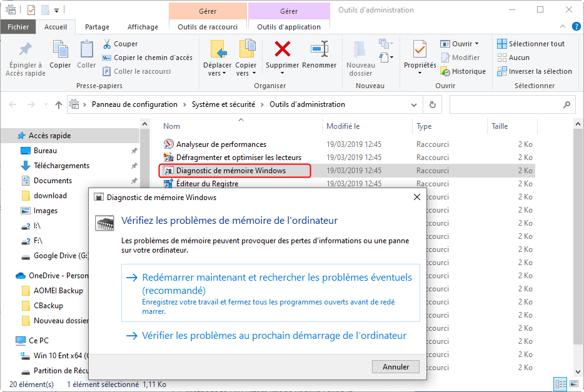Collapse the ribbon with the chevron
This screenshot has width=584, height=392.
562,26
